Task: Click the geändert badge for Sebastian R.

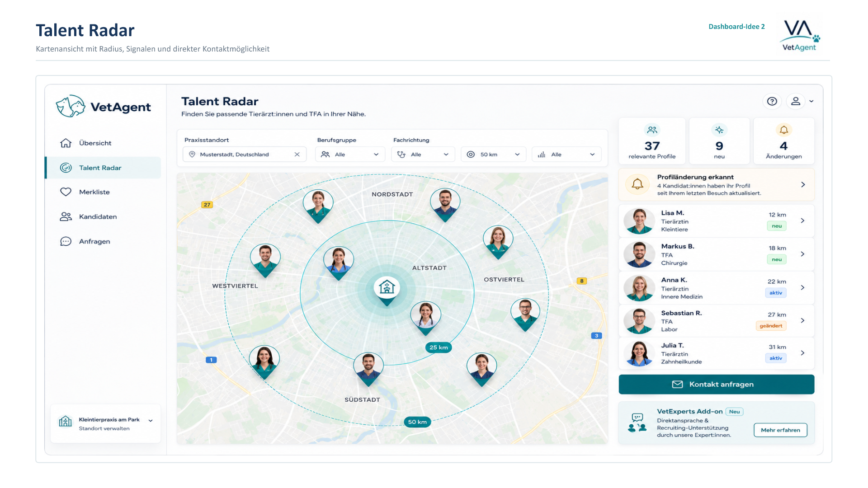Action: pos(771,326)
